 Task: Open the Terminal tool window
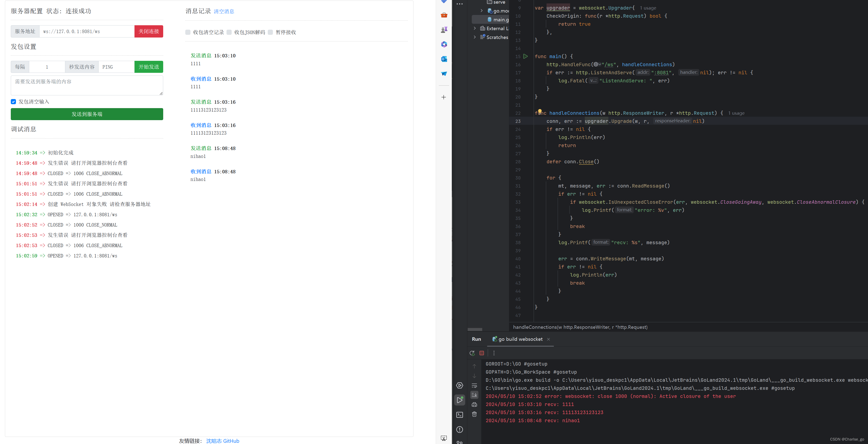460,414
